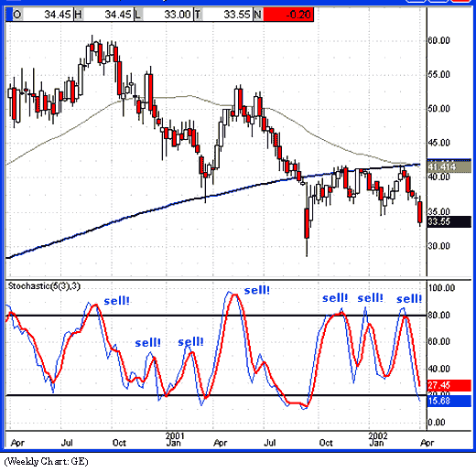Click the 55.00 price axis label
476x472 pixels.
tap(438, 74)
